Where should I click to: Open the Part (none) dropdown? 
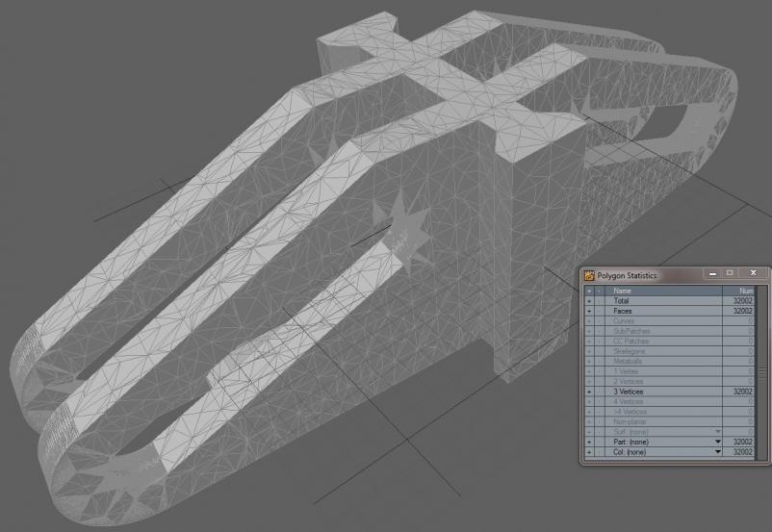pos(717,442)
